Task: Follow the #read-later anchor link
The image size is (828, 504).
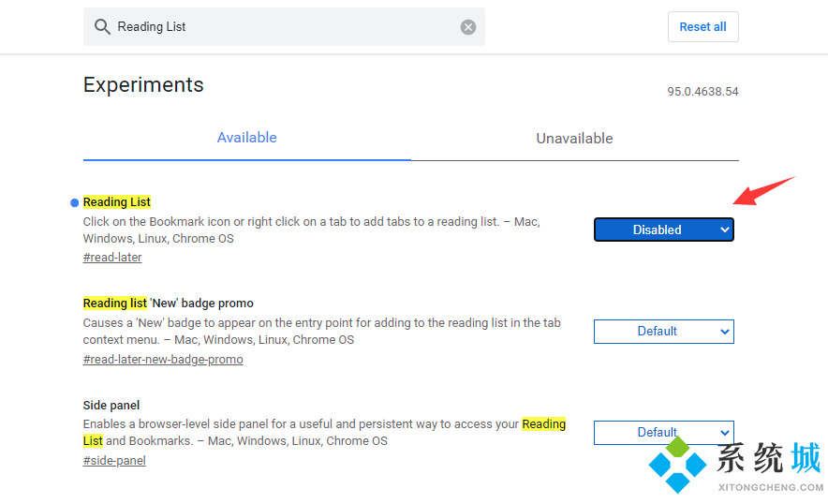Action: pos(112,258)
